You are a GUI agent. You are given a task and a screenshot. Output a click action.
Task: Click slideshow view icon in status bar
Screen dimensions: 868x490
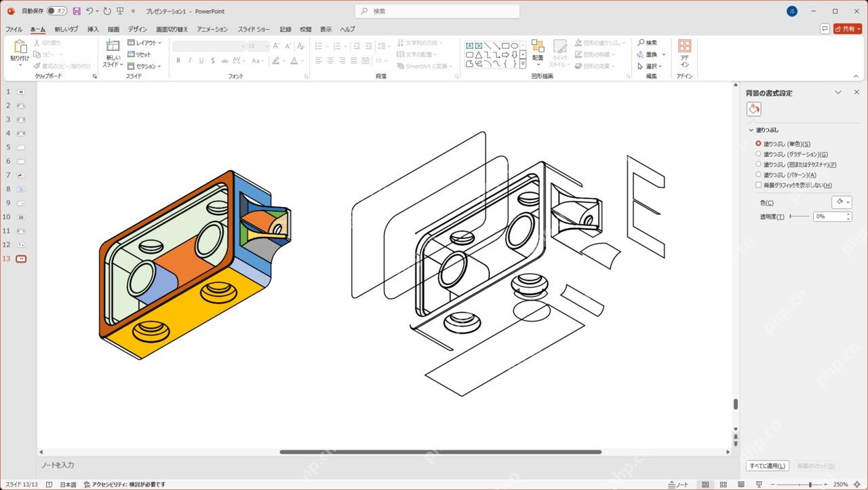757,485
